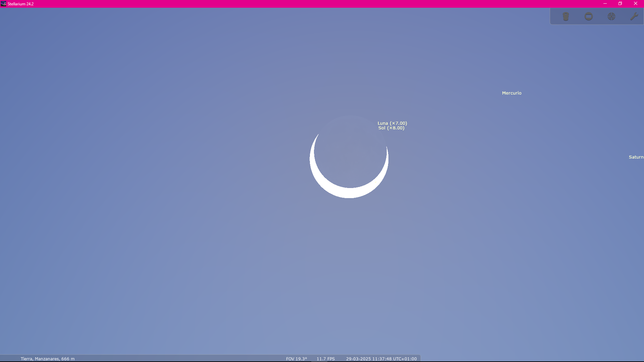Image resolution: width=644 pixels, height=362 pixels.
Task: Click the Stellarium app icon in title bar
Action: point(3,4)
